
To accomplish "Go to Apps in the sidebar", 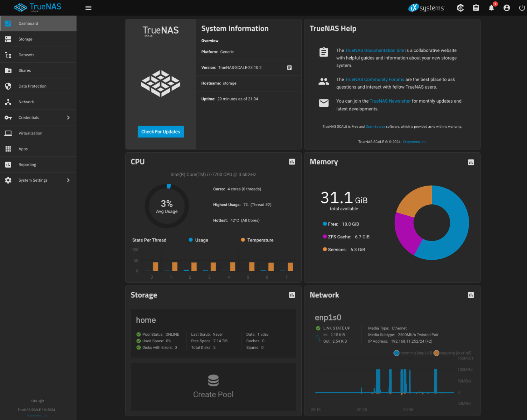I will tap(38, 149).
